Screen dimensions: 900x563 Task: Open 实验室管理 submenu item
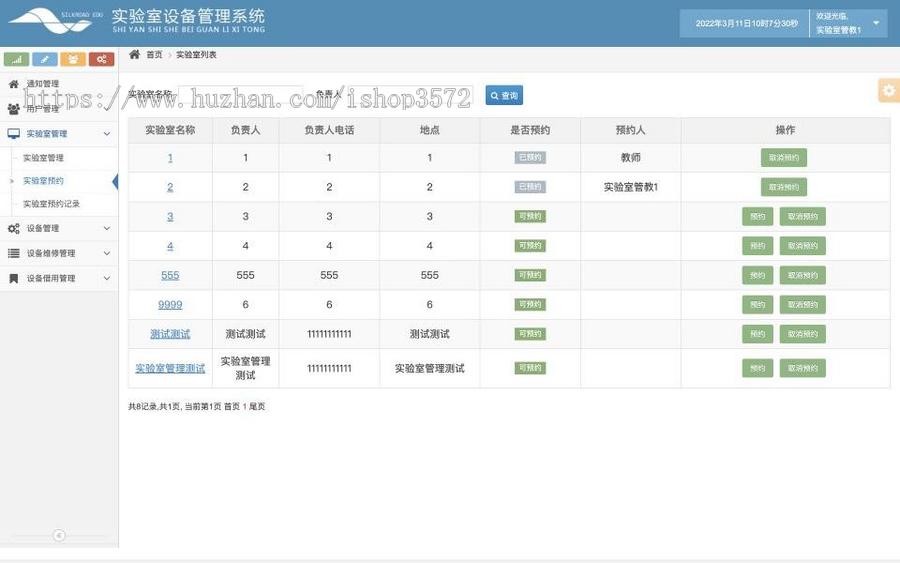43,158
